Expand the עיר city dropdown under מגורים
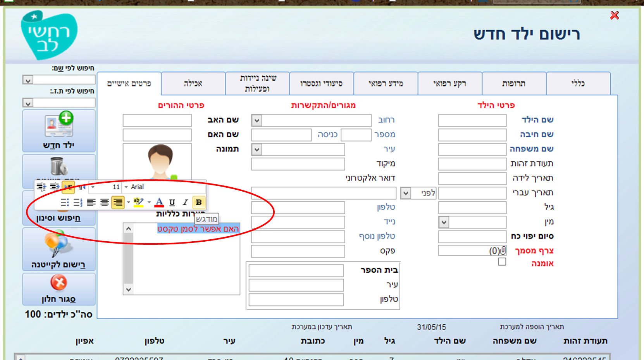 (x=257, y=149)
